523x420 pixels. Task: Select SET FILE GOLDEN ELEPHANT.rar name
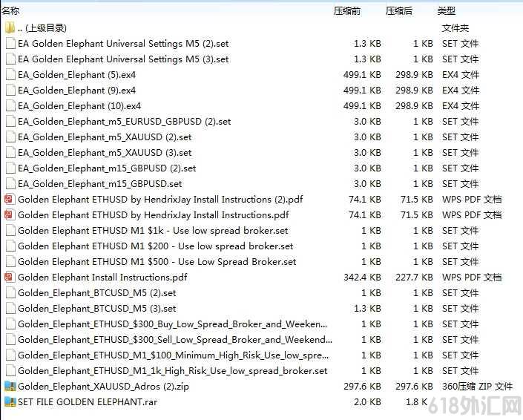[x=88, y=402]
